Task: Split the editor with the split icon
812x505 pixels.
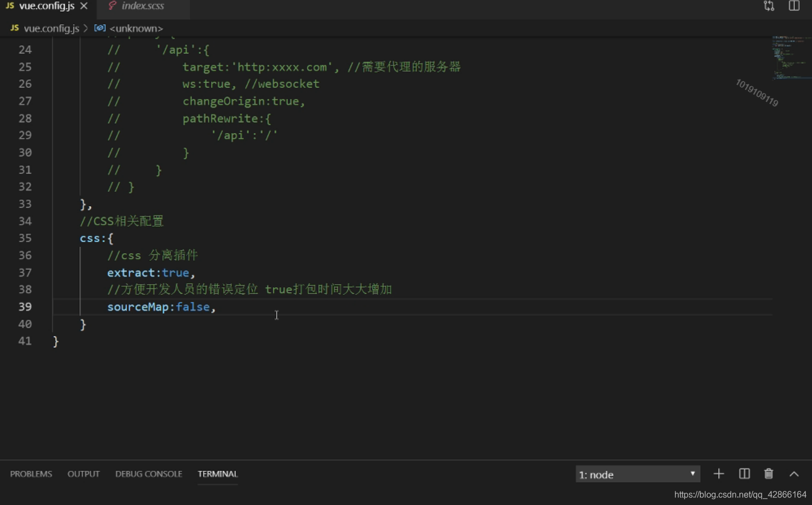Action: coord(794,6)
